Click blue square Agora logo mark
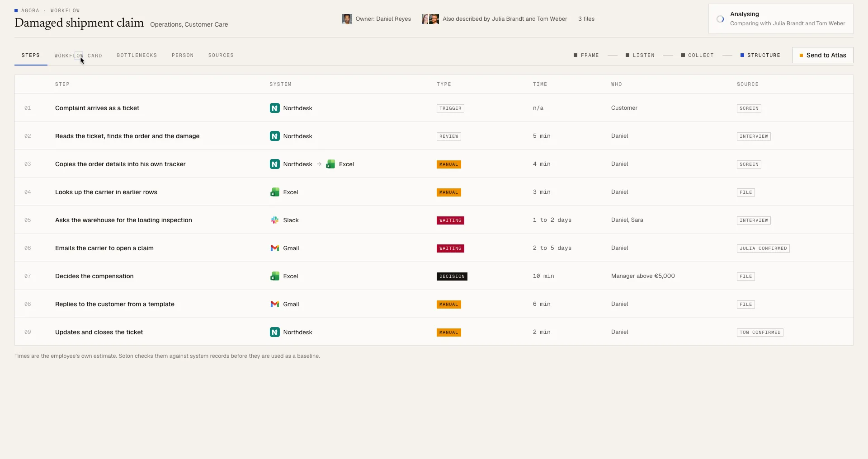This screenshot has width=868, height=459. coord(16,10)
